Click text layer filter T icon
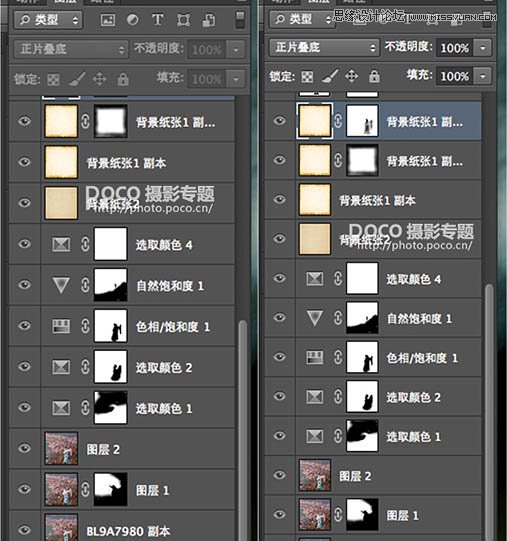 pyautogui.click(x=158, y=20)
